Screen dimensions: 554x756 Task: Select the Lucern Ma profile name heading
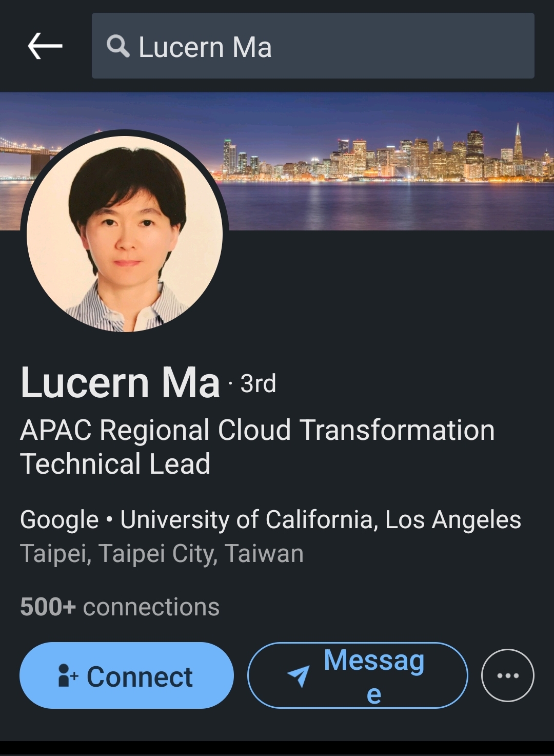(120, 383)
